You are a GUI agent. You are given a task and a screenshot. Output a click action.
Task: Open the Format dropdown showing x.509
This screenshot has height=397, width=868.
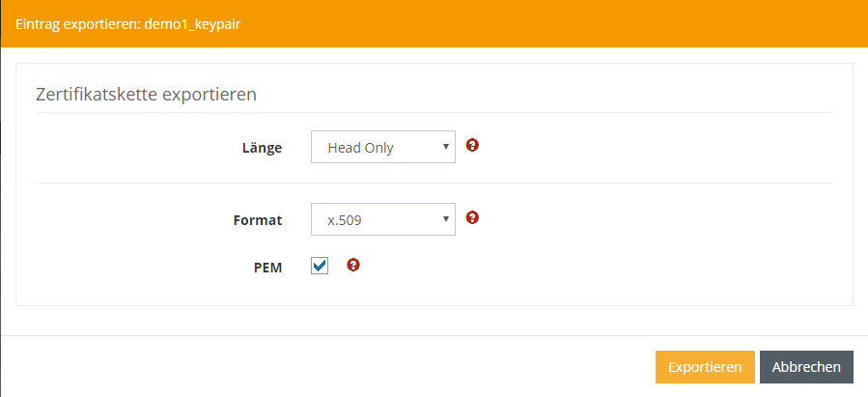[x=382, y=219]
